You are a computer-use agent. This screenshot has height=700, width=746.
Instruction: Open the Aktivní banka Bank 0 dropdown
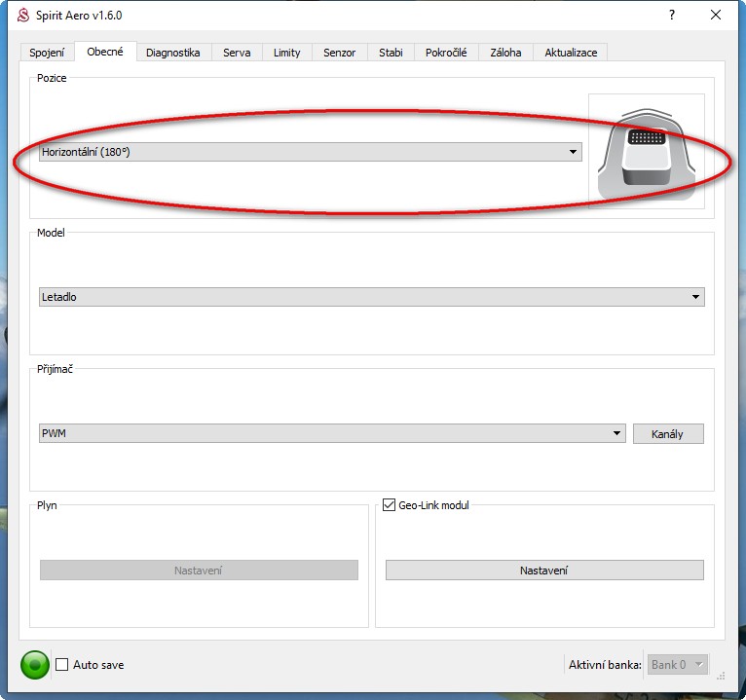tap(677, 665)
